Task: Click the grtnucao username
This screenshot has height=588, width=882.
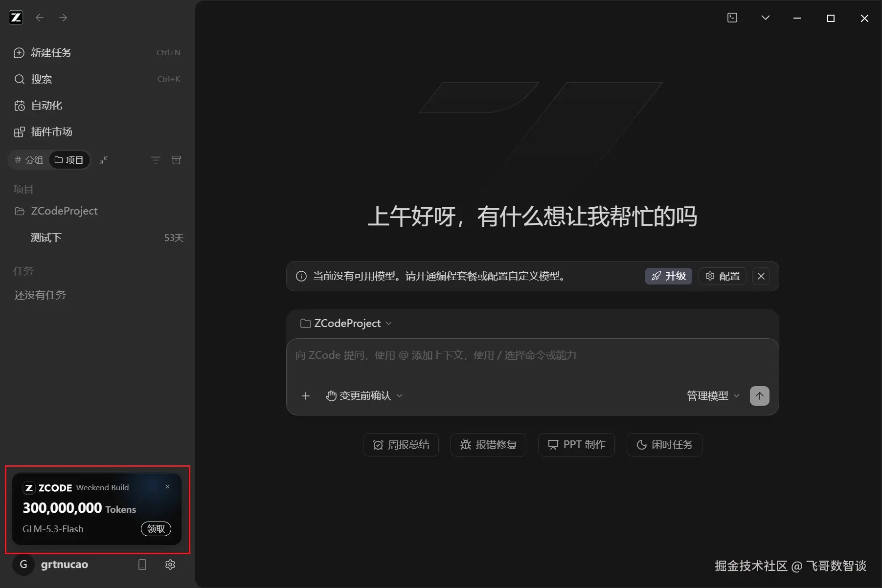Action: pos(65,565)
